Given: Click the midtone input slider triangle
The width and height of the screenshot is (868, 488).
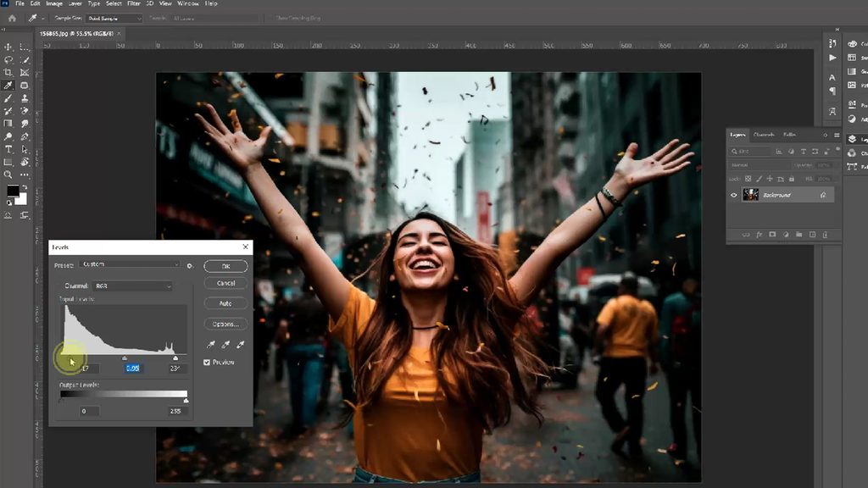Looking at the screenshot, I should click(x=124, y=358).
